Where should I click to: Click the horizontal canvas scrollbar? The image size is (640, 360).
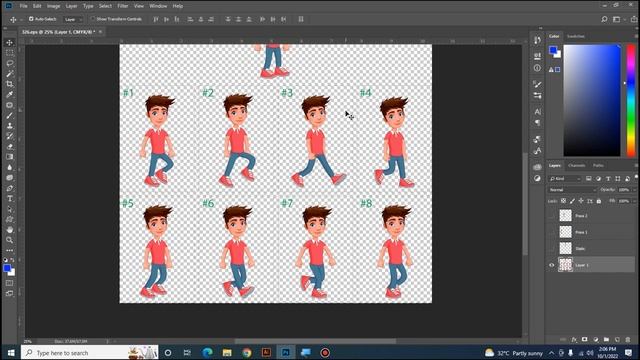coord(315,341)
